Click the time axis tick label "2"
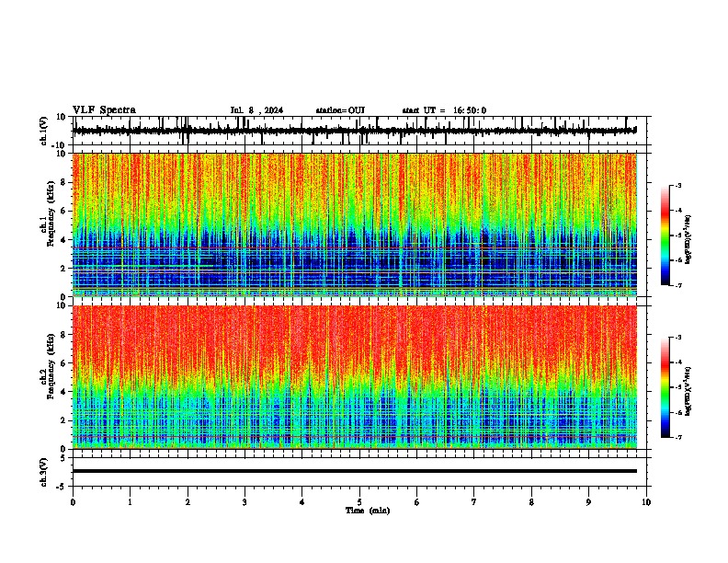Screen dimensions: 728x563 [x=188, y=502]
